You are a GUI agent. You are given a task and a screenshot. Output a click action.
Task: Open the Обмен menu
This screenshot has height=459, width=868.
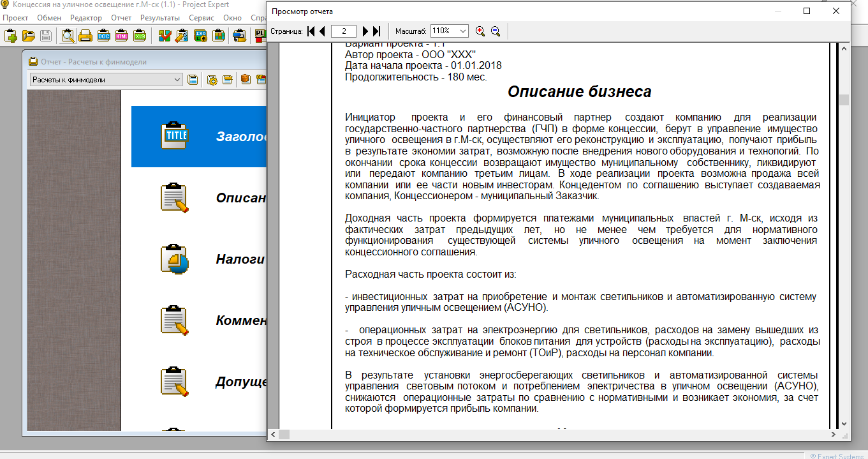[49, 17]
